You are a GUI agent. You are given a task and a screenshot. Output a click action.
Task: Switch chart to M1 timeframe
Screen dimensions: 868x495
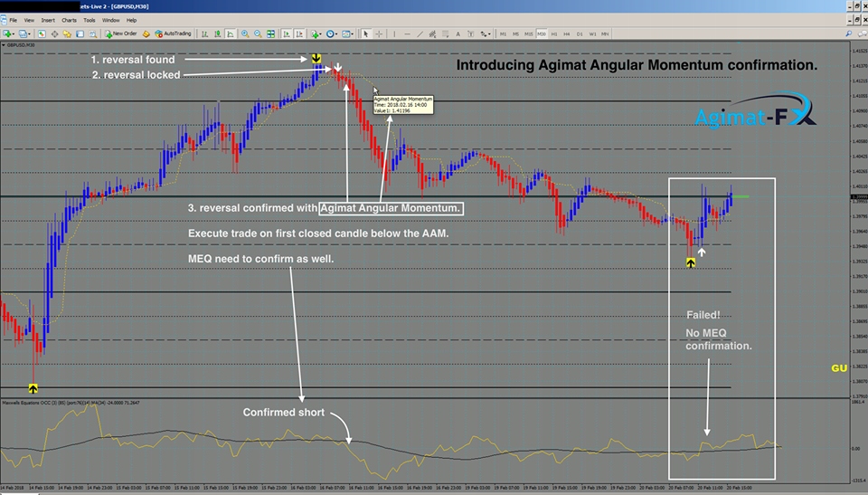click(503, 33)
